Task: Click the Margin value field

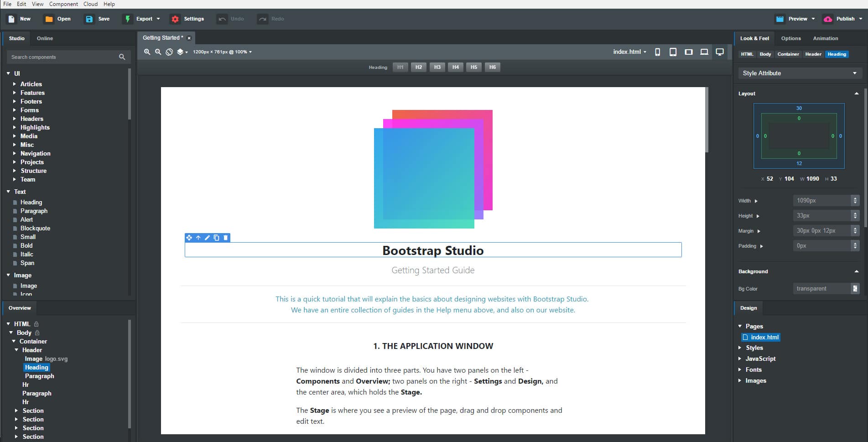Action: 822,231
